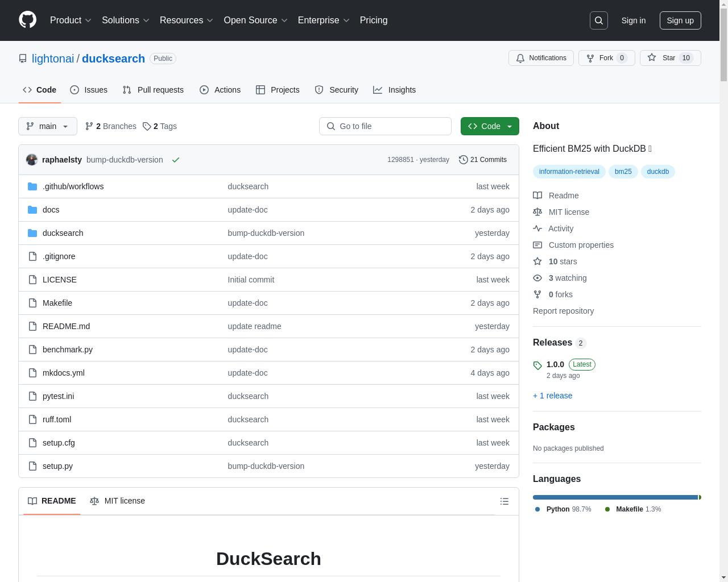Open the README outline list icon

click(504, 501)
